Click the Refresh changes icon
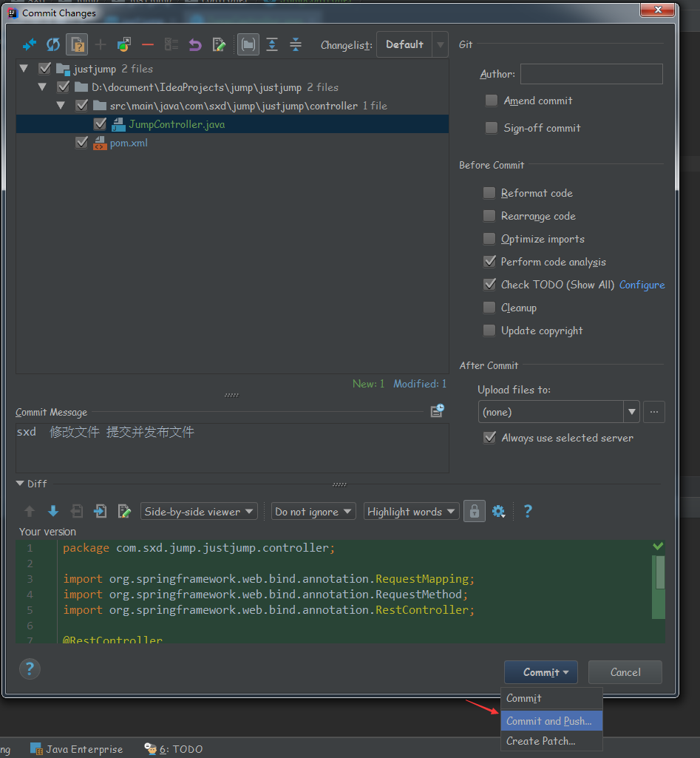700x758 pixels. 53,45
